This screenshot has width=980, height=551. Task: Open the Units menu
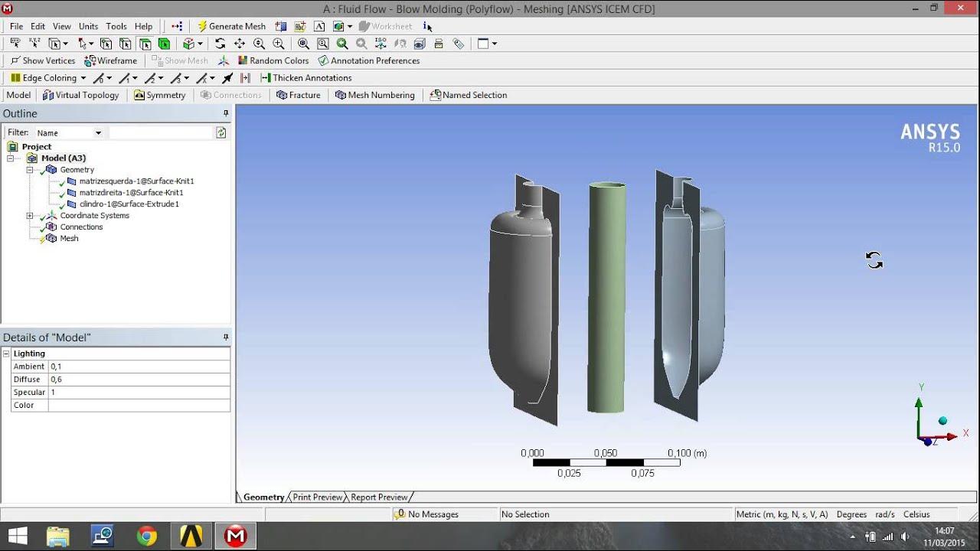coord(88,26)
